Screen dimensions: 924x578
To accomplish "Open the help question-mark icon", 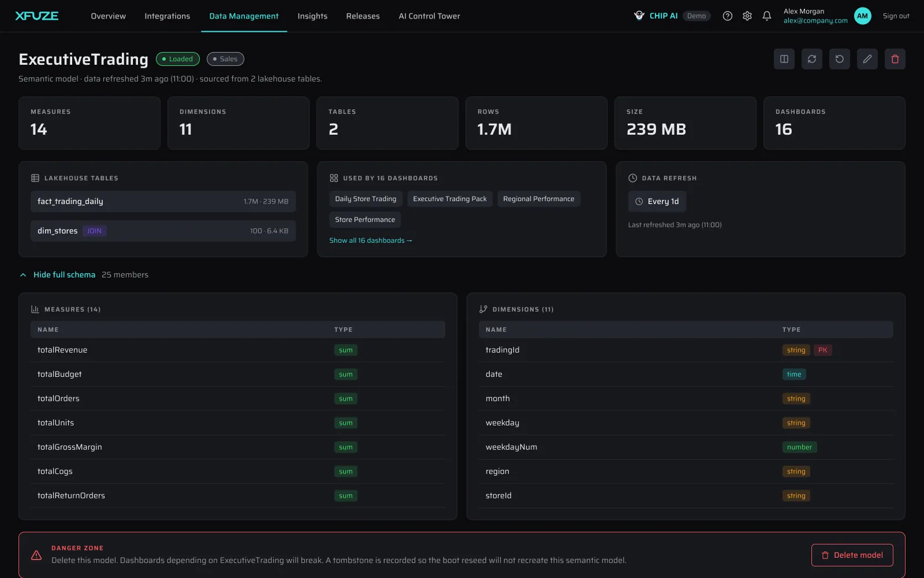I will tap(728, 16).
